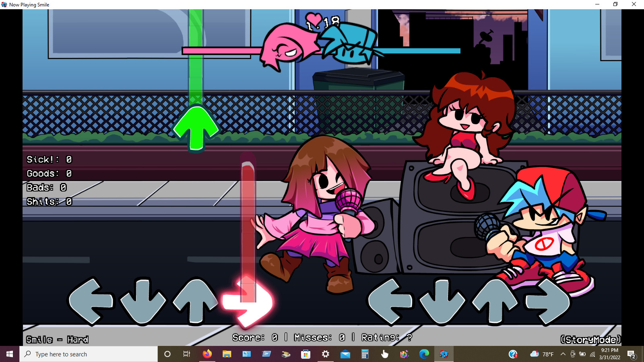644x362 pixels.
Task: Open the clock showing 9:21 PM
Action: click(x=609, y=354)
